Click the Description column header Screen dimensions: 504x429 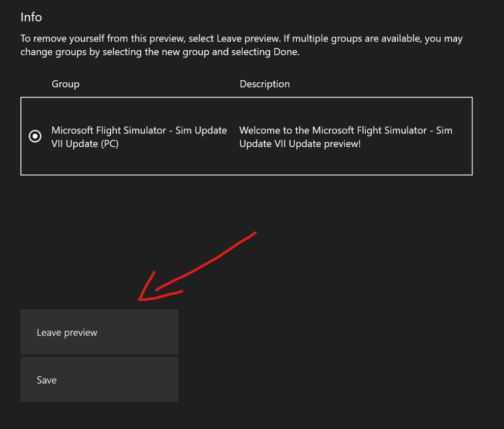[264, 84]
